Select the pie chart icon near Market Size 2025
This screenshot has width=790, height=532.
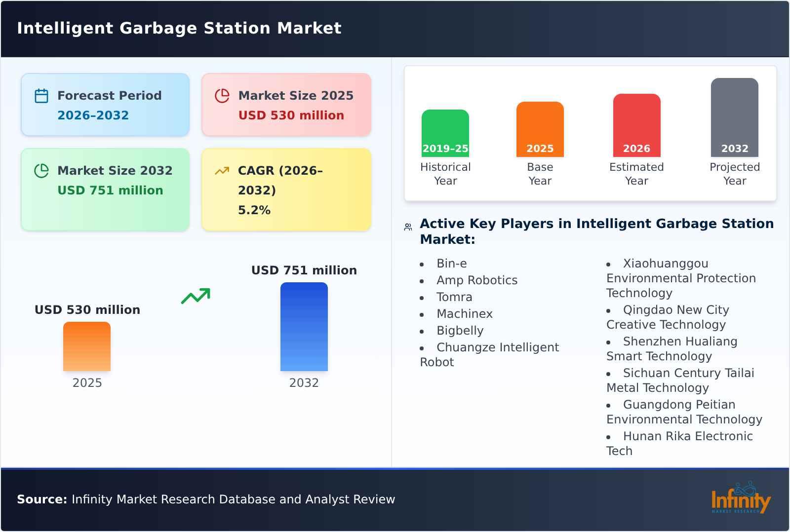[x=222, y=95]
